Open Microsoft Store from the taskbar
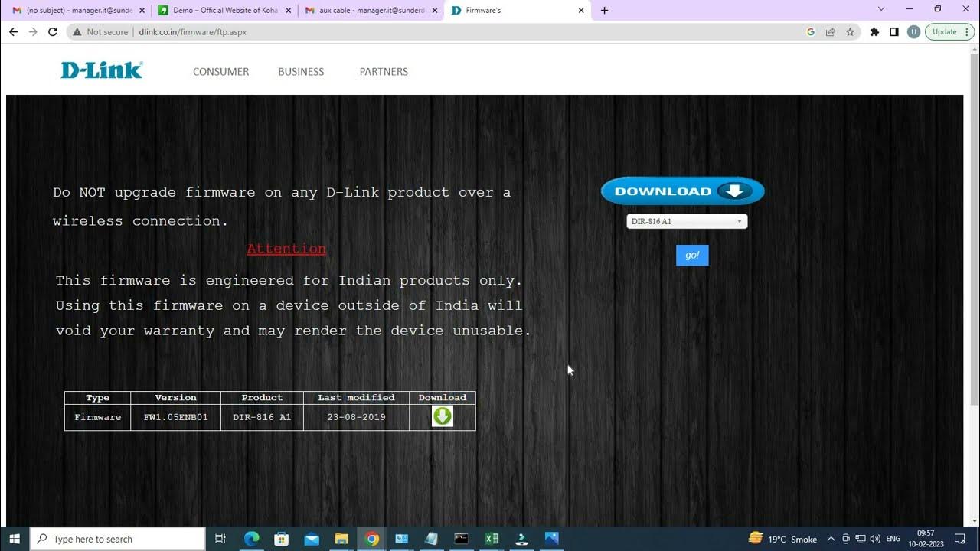Screen dimensions: 980x551 [281, 539]
